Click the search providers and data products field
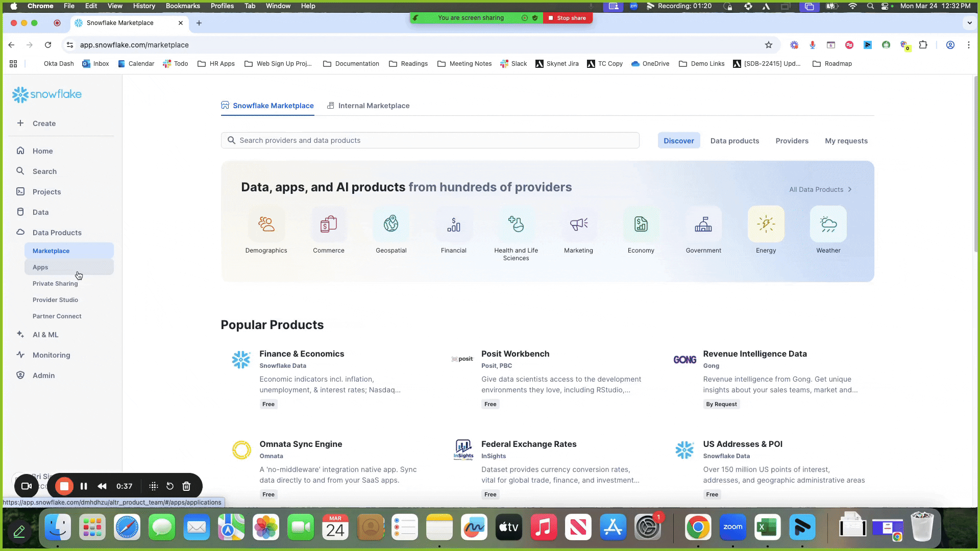This screenshot has width=980, height=551. [430, 140]
